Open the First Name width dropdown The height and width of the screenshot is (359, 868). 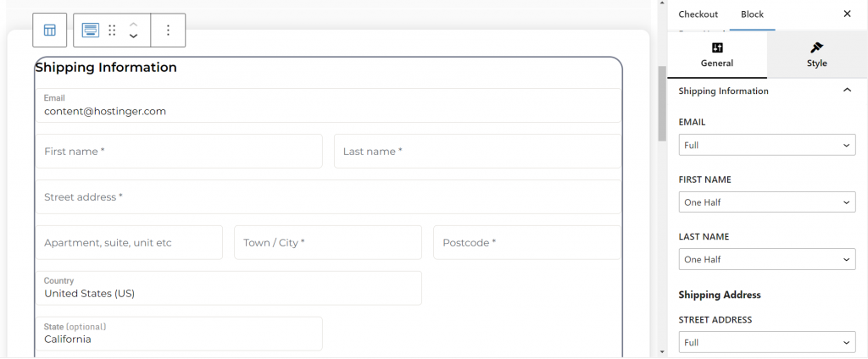tap(767, 202)
